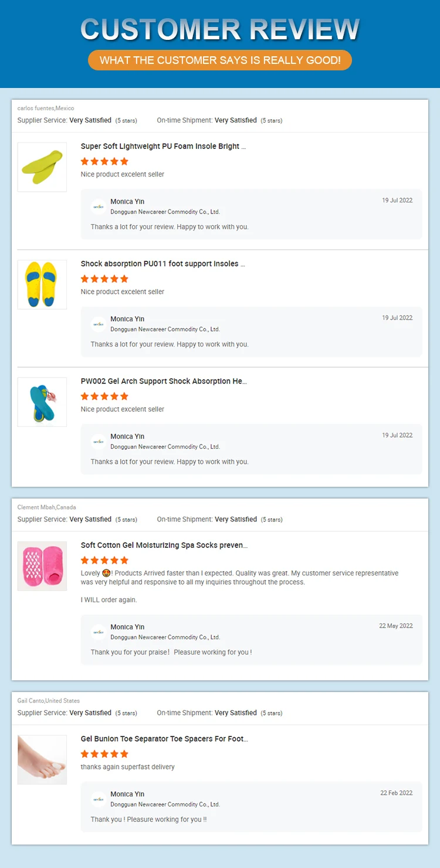Click seller logo in the PW002 Gel Arch reply
Screen dimensions: 440x868
click(98, 441)
